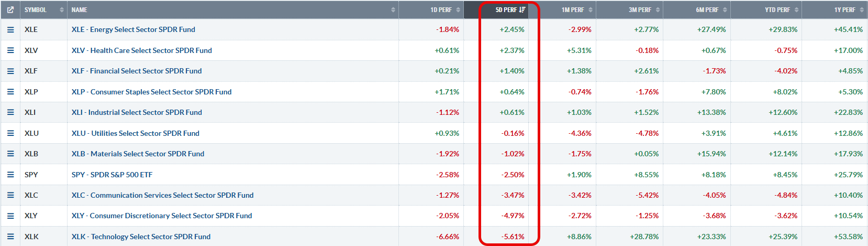Select the -3.47% 5D PERF value for XLC
The width and height of the screenshot is (868, 246).
click(513, 195)
